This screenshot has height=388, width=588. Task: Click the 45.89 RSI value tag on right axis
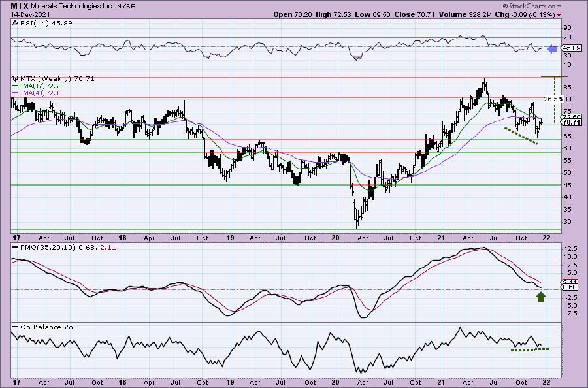point(572,48)
